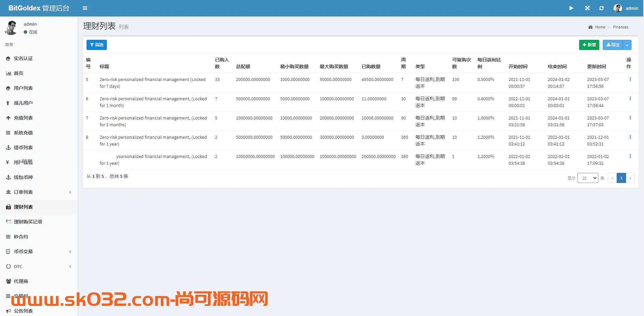Open actions menu for the 360-period row
Image resolution: width=644 pixels, height=316 pixels.
coord(630,156)
